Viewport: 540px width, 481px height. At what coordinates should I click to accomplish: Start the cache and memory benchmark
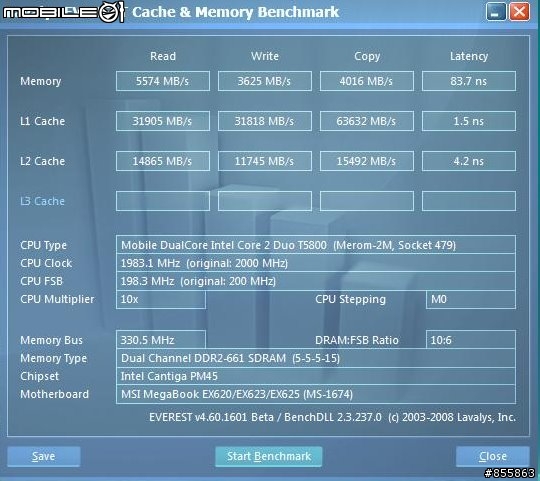269,456
